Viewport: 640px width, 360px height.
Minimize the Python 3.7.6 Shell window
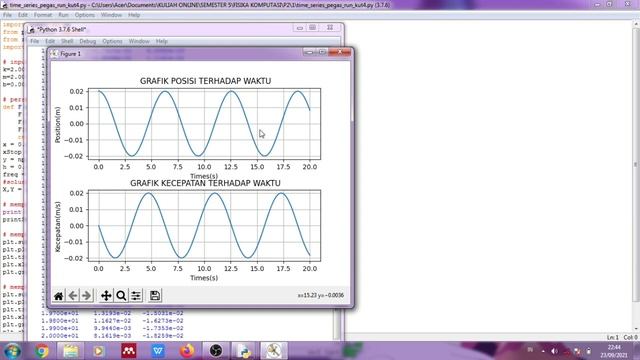(x=300, y=27)
